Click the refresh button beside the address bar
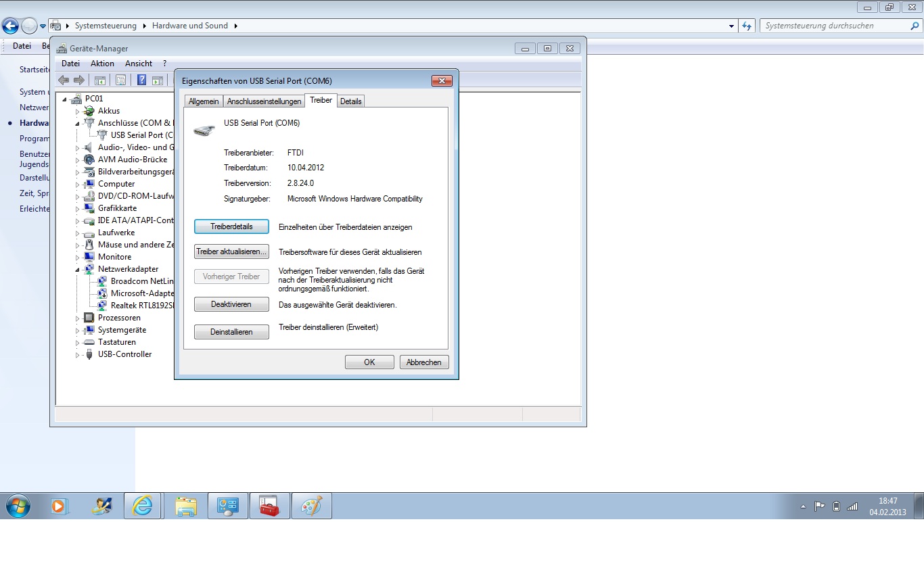924x576 pixels. point(747,26)
